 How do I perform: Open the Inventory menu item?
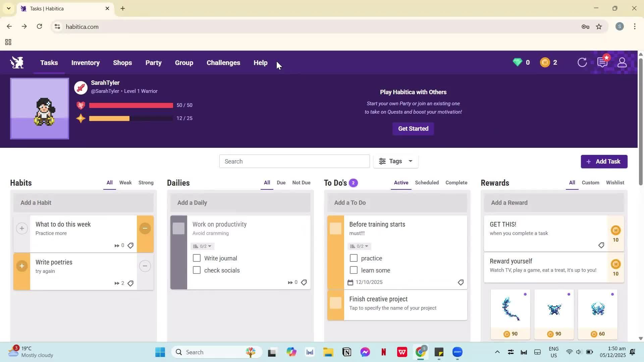click(x=85, y=63)
